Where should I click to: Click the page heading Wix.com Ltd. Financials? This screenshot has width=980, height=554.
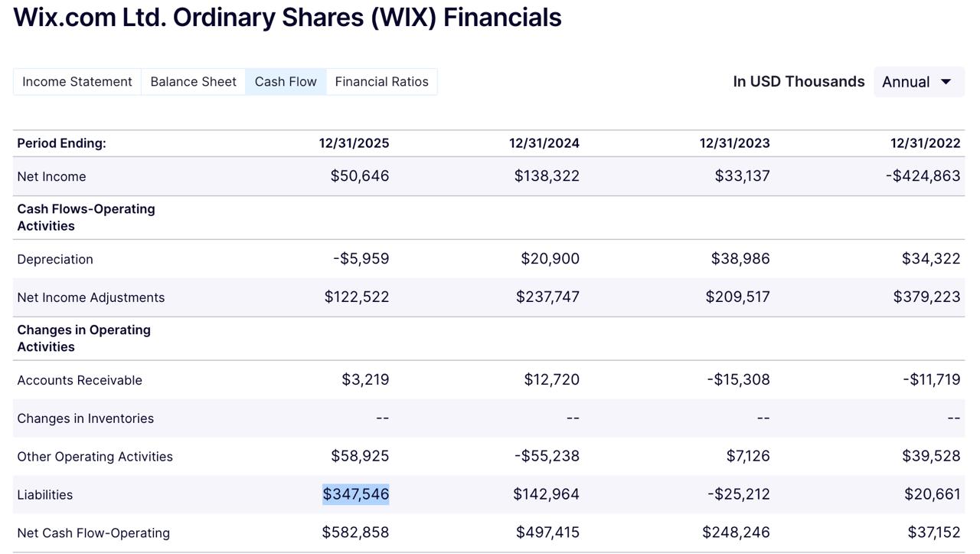tap(288, 17)
